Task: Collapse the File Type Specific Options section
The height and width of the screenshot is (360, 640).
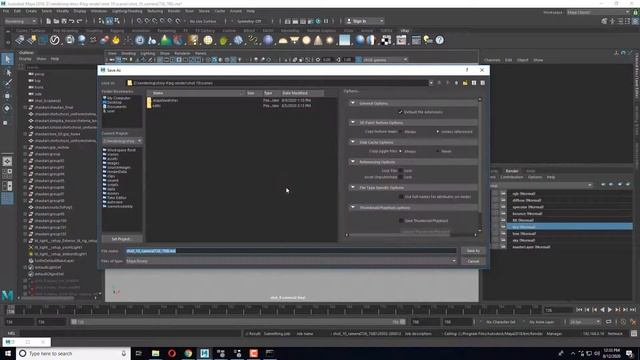Action: point(353,187)
